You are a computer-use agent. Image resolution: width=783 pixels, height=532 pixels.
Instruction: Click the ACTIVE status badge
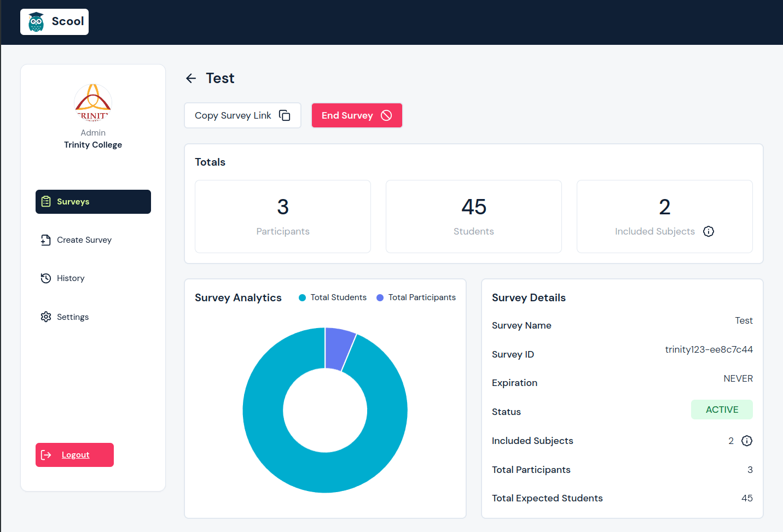pos(722,410)
